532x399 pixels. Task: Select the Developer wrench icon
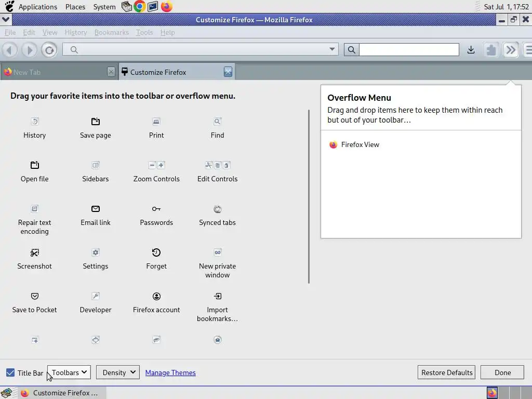(x=96, y=296)
